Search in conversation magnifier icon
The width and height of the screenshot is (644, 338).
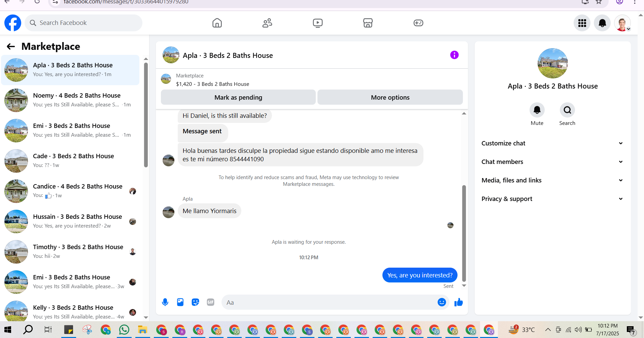click(x=567, y=110)
